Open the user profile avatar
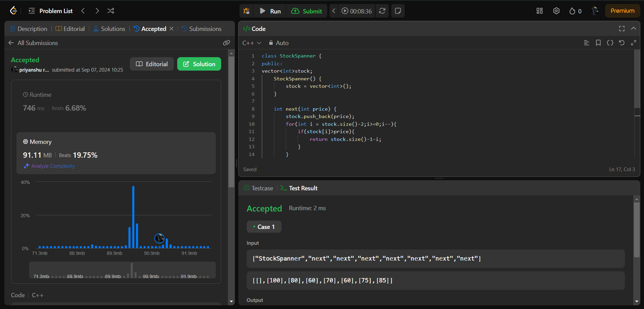 tap(595, 11)
